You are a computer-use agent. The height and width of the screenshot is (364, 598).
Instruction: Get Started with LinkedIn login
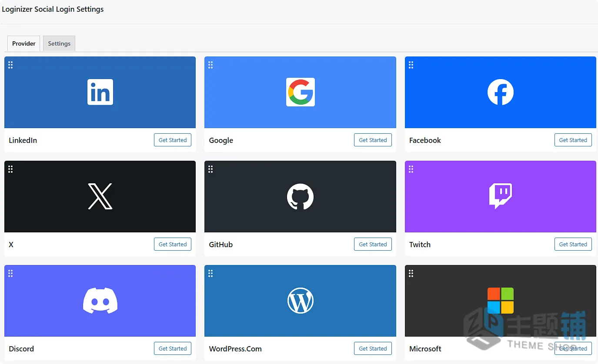click(173, 140)
